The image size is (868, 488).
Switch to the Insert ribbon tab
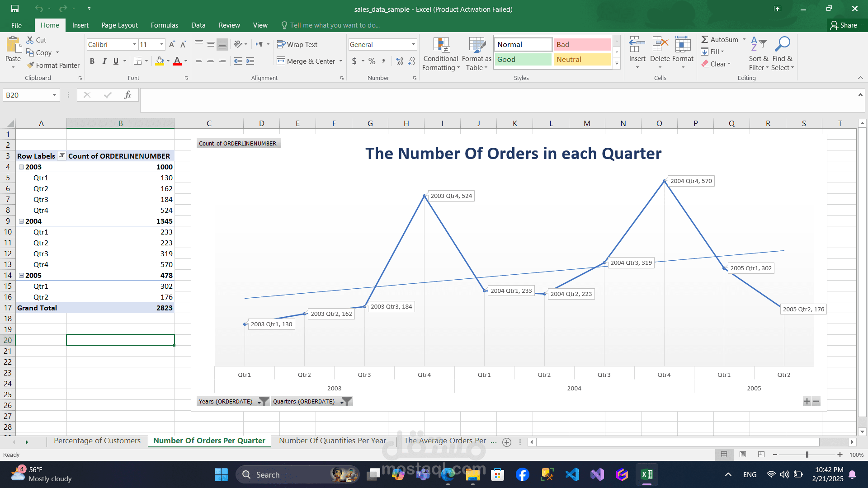80,25
